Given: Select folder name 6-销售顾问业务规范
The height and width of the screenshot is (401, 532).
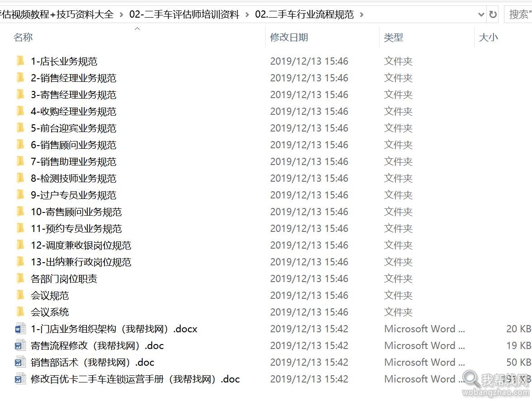Looking at the screenshot, I should click(74, 145).
